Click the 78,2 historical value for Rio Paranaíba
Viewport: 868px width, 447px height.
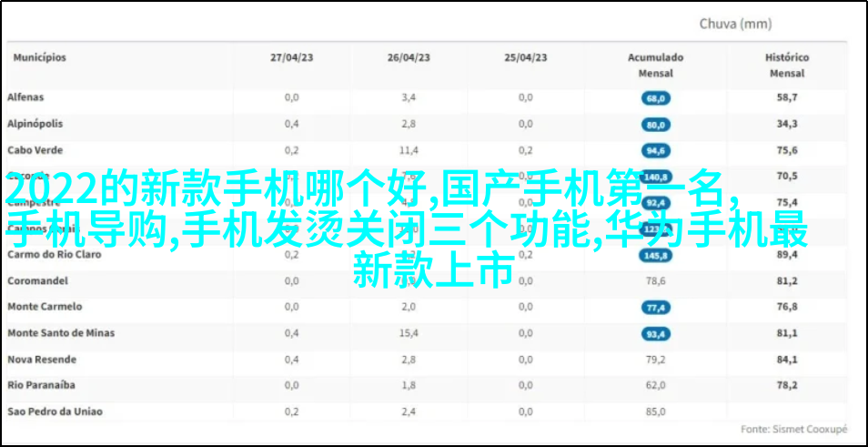tap(787, 385)
